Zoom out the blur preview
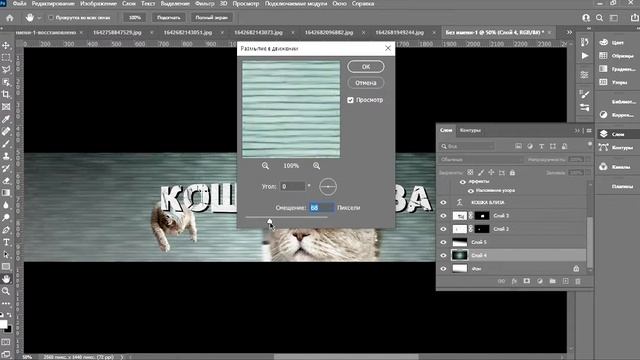Viewport: 640px width, 360px height. (265, 166)
